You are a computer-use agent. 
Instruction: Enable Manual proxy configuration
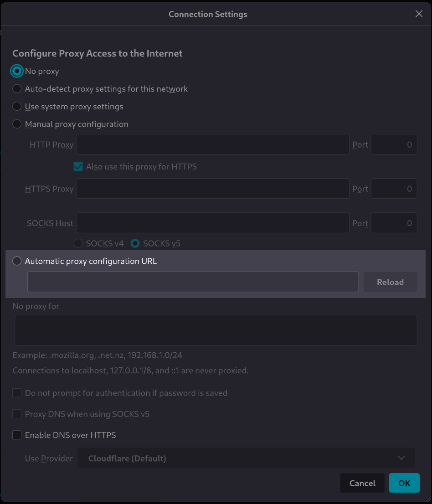pyautogui.click(x=17, y=124)
